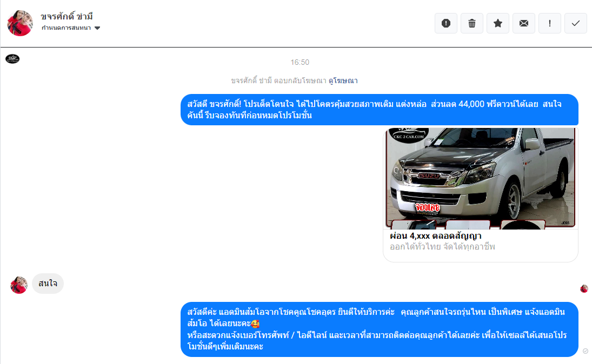Mark conversation as unread with envelope icon
The image size is (592, 364).
[524, 23]
